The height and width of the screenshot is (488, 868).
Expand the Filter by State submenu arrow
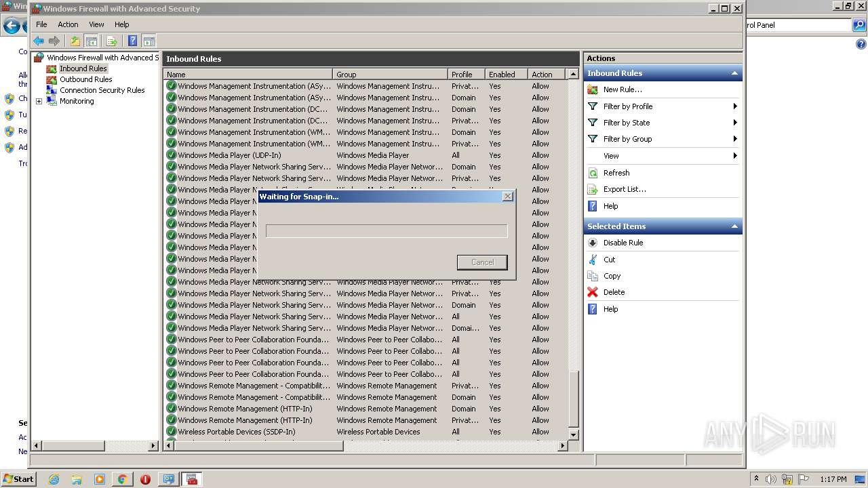pyautogui.click(x=735, y=123)
